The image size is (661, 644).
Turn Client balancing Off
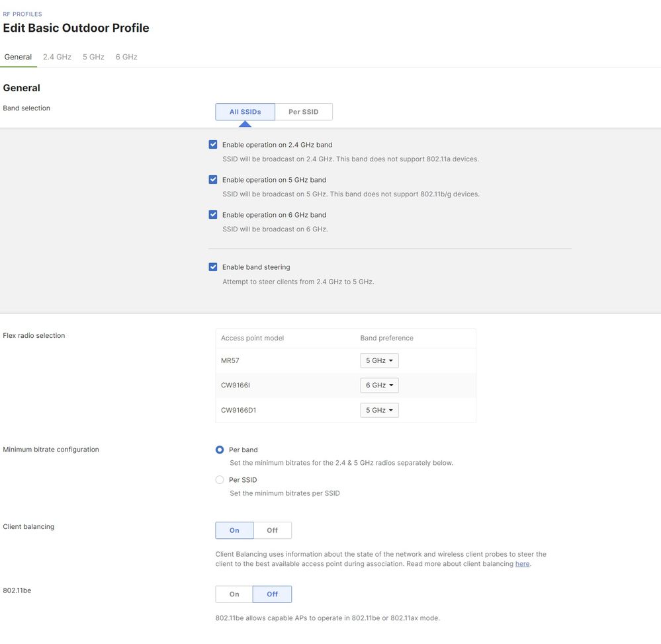click(272, 530)
